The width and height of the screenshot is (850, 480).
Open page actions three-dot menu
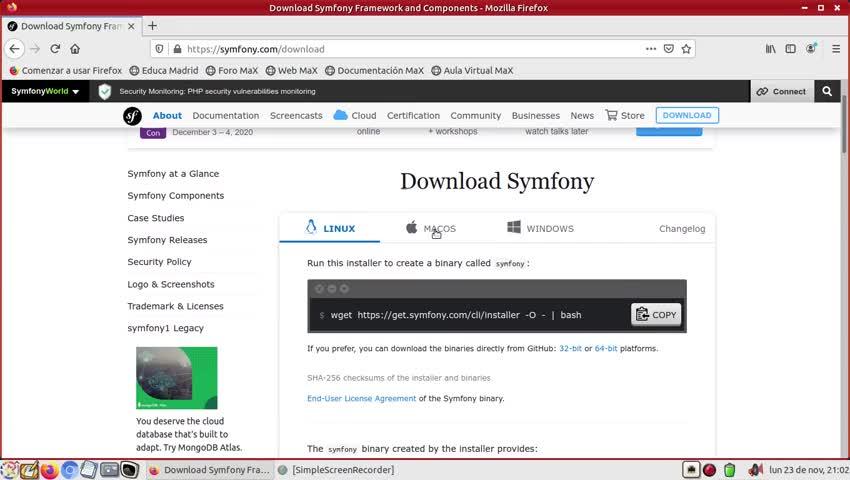coord(651,49)
